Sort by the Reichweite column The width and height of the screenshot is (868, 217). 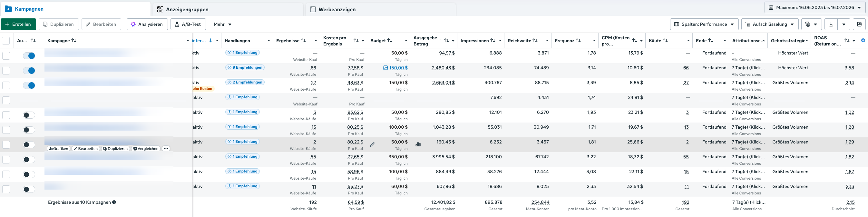pyautogui.click(x=535, y=40)
